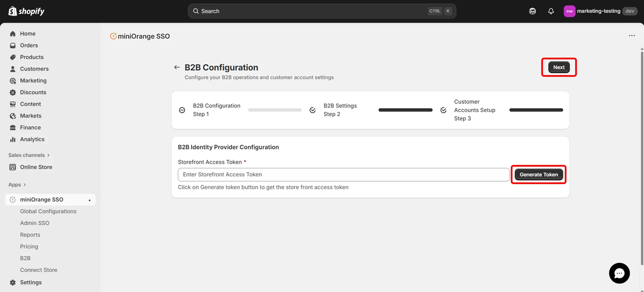The height and width of the screenshot is (292, 644).
Task: Click the miniOrange SSO sidebar icon
Action: coord(13,199)
